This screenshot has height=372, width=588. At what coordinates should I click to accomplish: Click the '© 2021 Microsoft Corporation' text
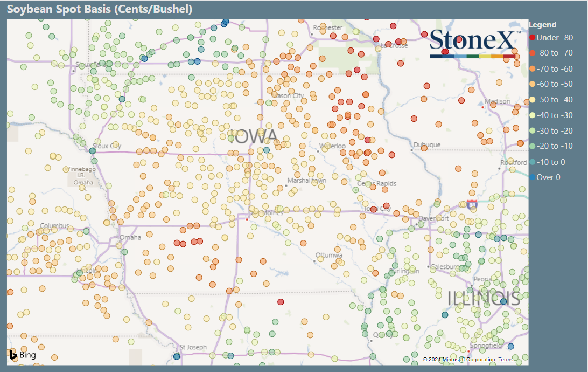point(459,359)
